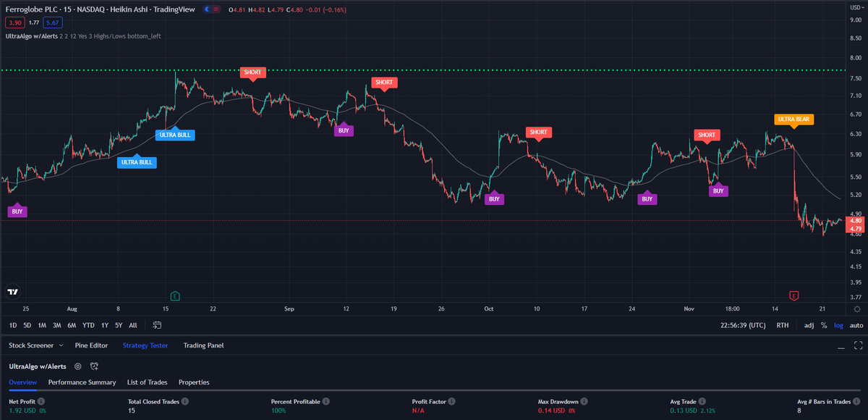This screenshot has width=868, height=420.
Task: Switch to the Strategy Tester tab
Action: point(145,345)
